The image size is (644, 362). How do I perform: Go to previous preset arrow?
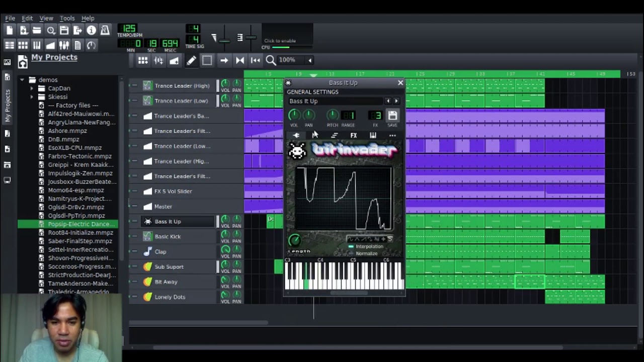(388, 101)
